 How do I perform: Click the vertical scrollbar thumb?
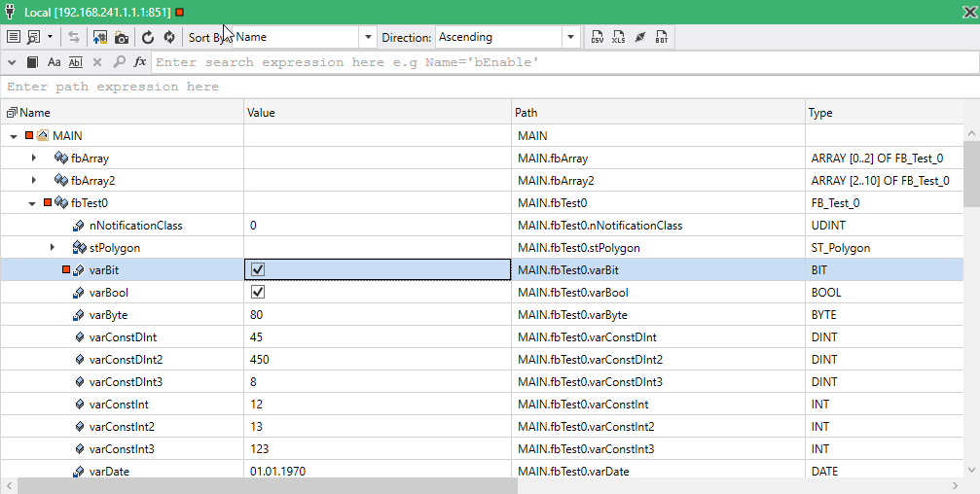[971, 173]
